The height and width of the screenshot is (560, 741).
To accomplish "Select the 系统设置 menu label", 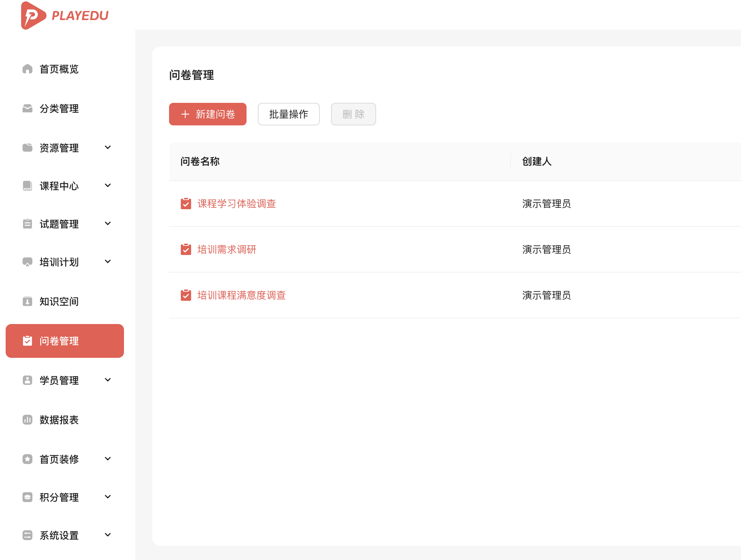I will [x=59, y=535].
